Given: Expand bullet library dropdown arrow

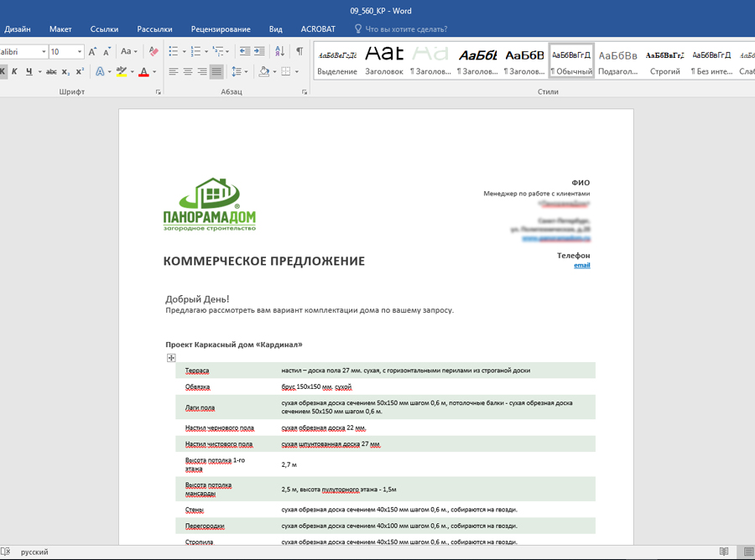Looking at the screenshot, I should coord(184,51).
